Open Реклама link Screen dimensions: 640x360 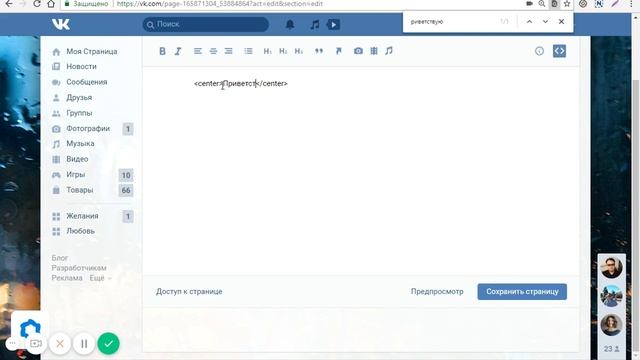click(67, 278)
